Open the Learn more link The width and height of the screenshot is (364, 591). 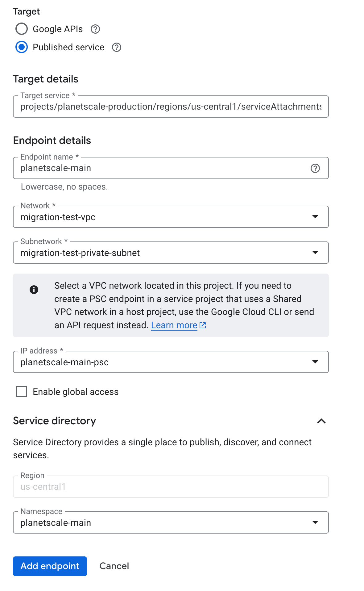tap(174, 325)
